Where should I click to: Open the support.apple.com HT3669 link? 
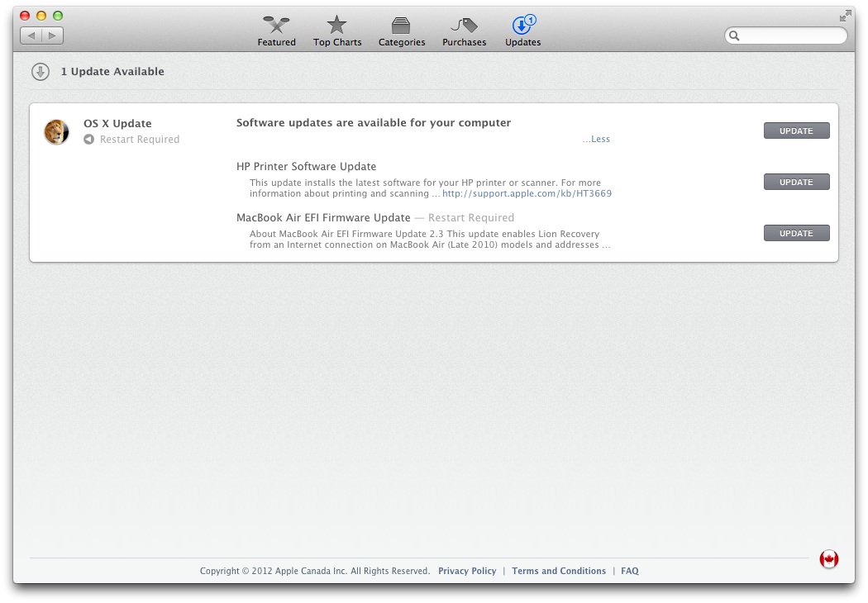coord(527,193)
